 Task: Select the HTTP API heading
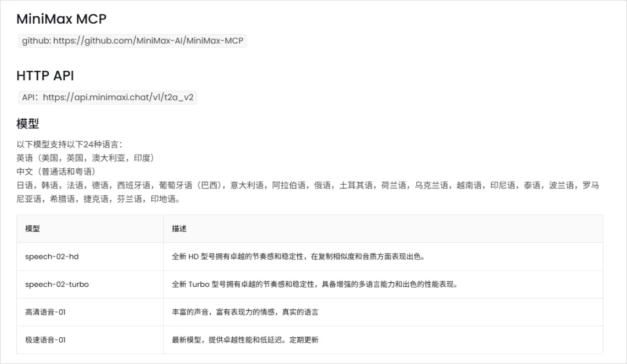coord(46,75)
